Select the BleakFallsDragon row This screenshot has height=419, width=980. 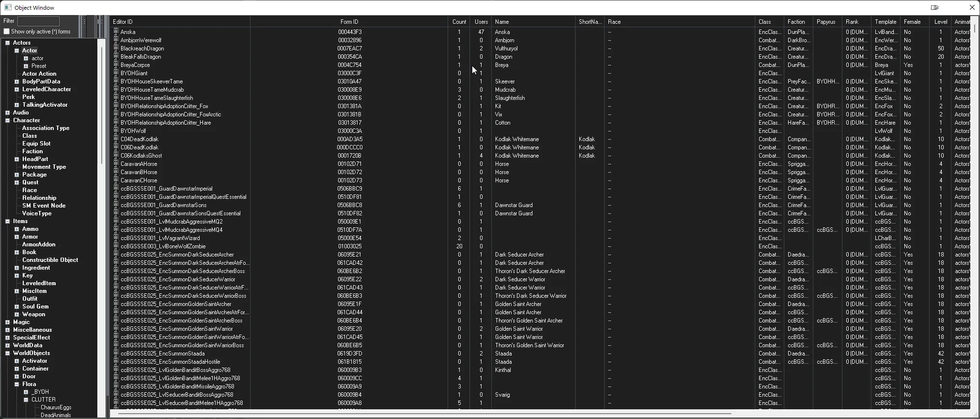pos(540,57)
